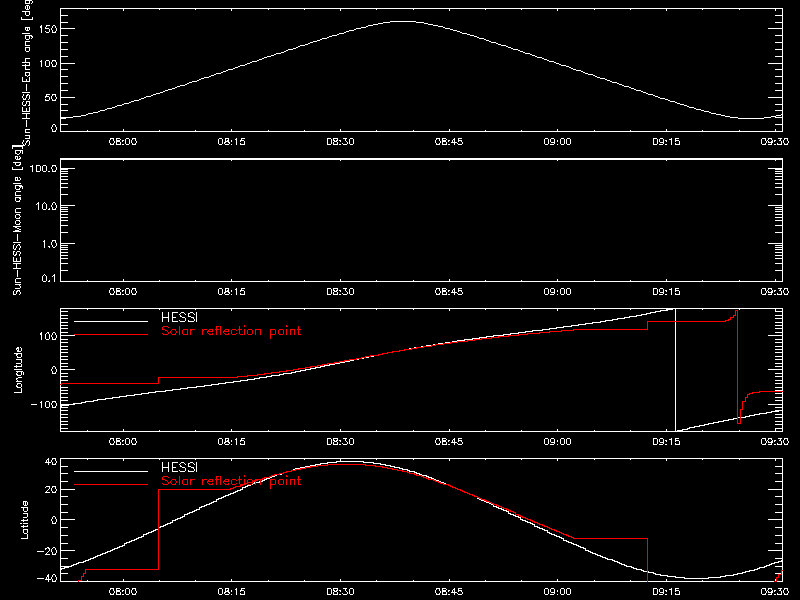Image resolution: width=800 pixels, height=600 pixels.
Task: Click 09:30 tick under Moon angle plot
Action: click(775, 292)
